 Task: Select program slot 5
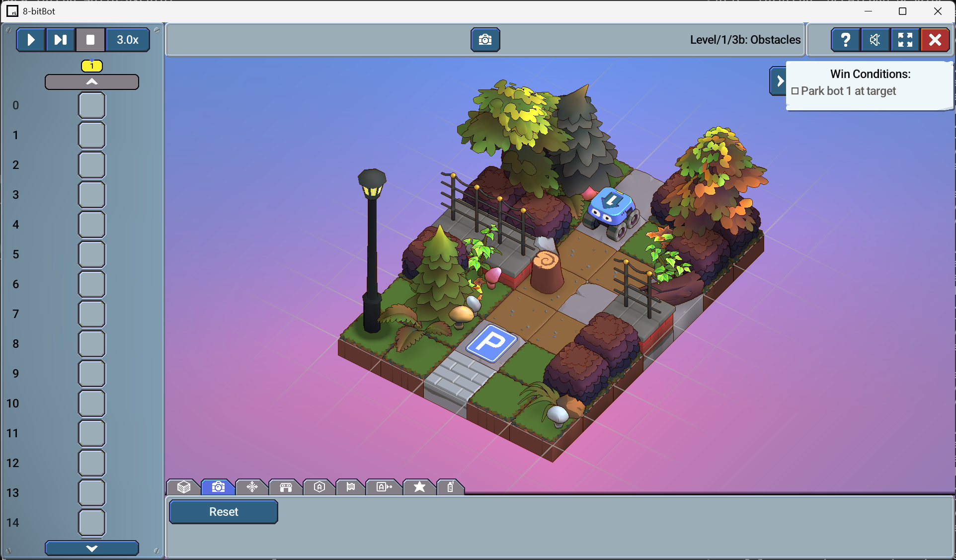(x=92, y=254)
